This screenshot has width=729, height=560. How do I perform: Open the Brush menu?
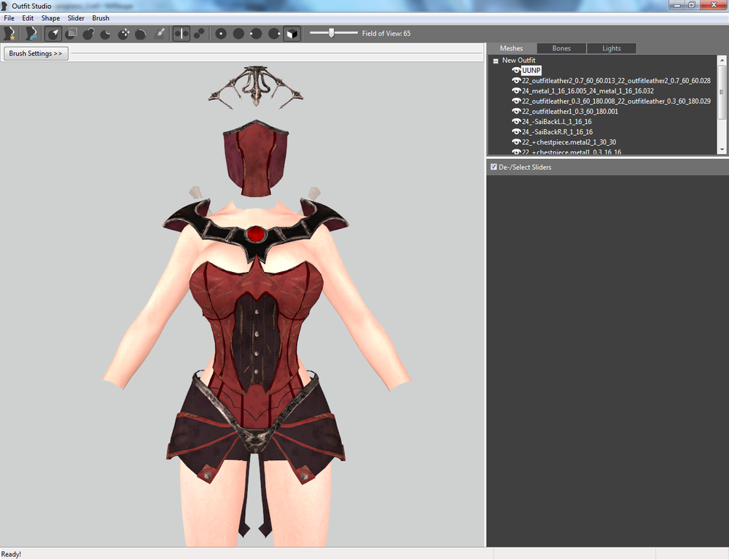pos(101,18)
